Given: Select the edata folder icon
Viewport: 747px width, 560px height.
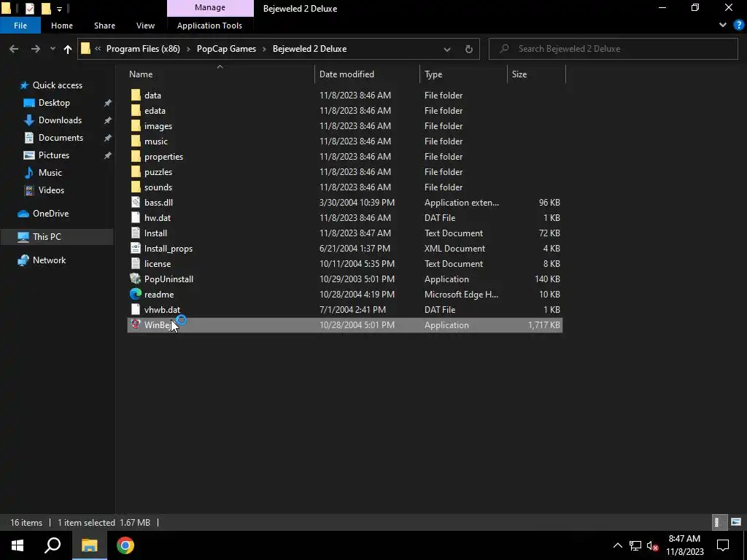Looking at the screenshot, I should [x=136, y=111].
